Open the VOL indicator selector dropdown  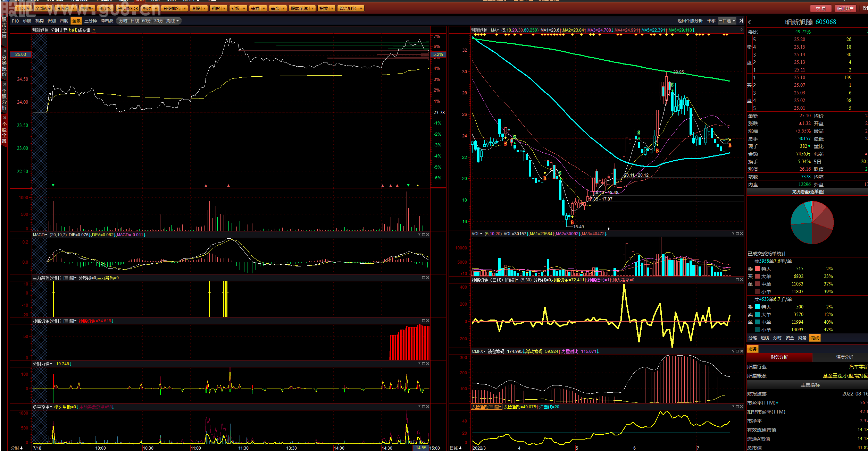click(481, 234)
